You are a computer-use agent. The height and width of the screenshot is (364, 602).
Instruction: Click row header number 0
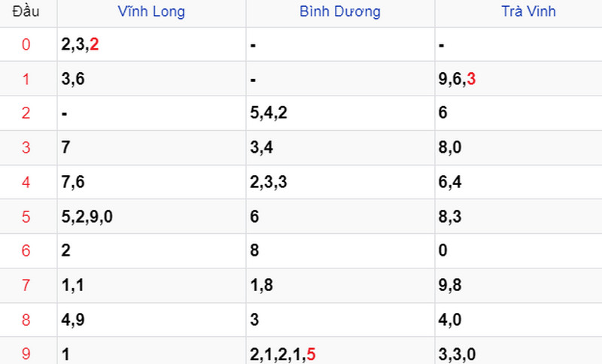[x=26, y=45]
